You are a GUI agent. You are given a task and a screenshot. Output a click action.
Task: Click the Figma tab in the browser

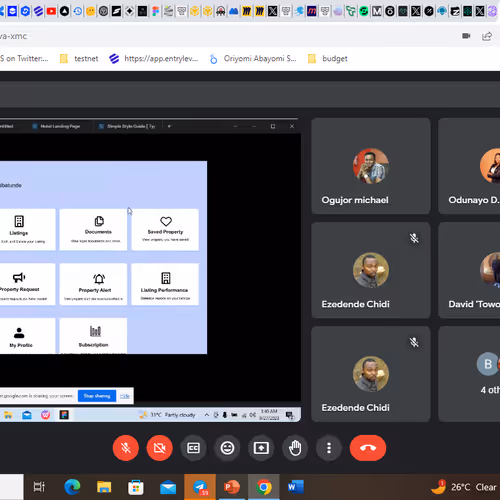(155, 11)
